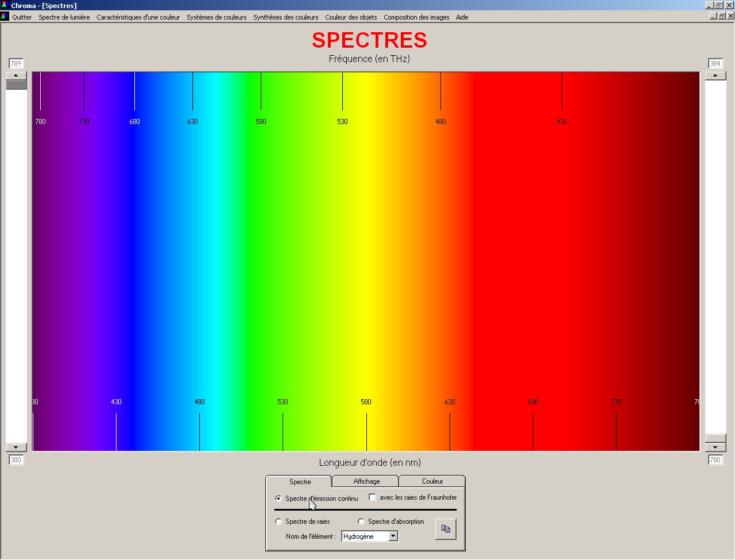This screenshot has height=560, width=735.
Task: Click the document icon in menu bar
Action: coord(5,16)
